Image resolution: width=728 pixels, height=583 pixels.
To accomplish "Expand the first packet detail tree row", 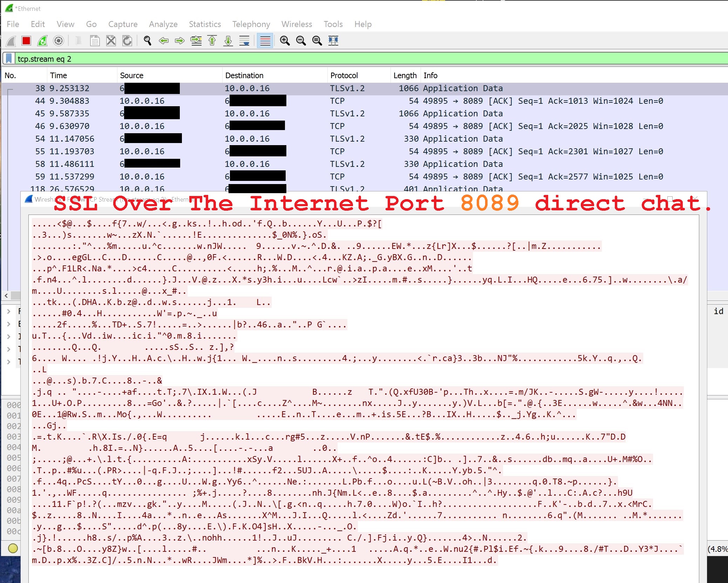I will 9,311.
